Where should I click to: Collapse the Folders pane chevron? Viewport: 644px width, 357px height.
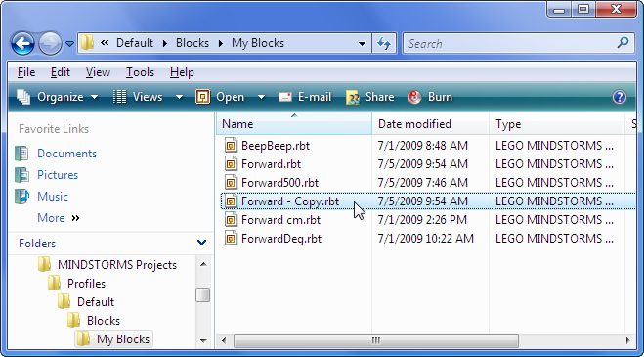201,243
